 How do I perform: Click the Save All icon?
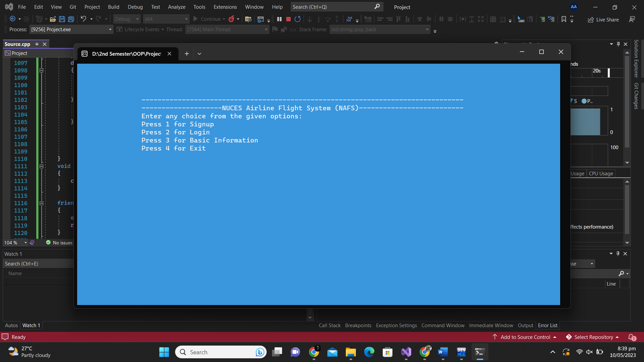coord(71,19)
